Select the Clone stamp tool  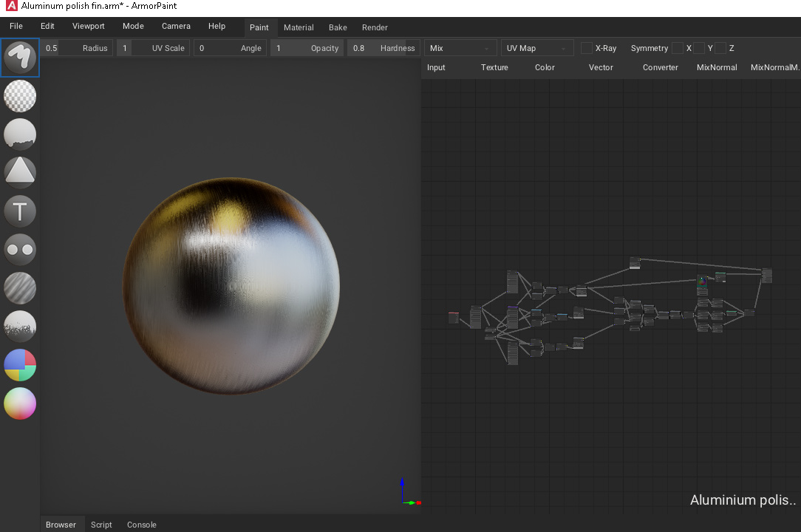tap(19, 250)
